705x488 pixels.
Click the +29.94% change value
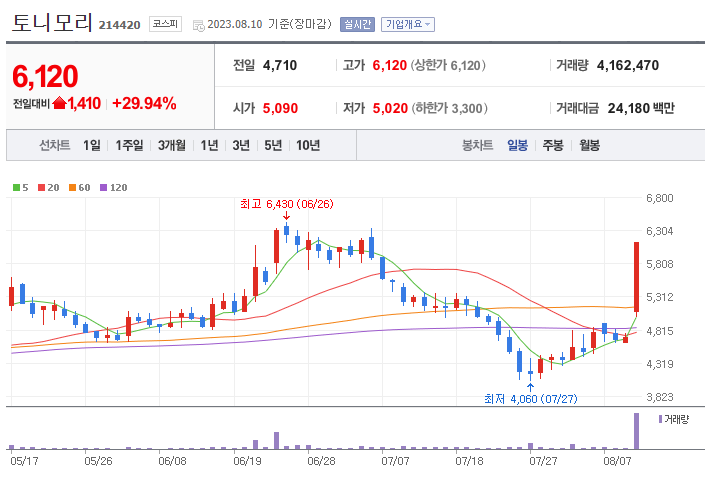pyautogui.click(x=144, y=103)
